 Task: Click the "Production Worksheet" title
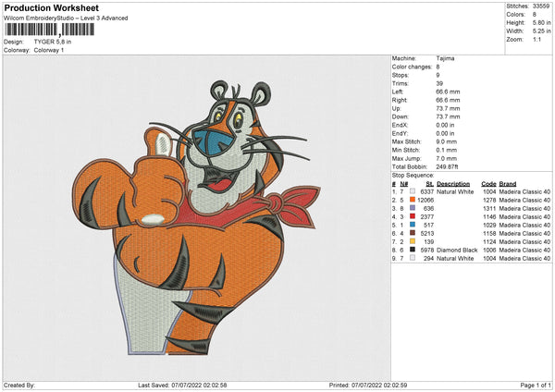coord(51,8)
